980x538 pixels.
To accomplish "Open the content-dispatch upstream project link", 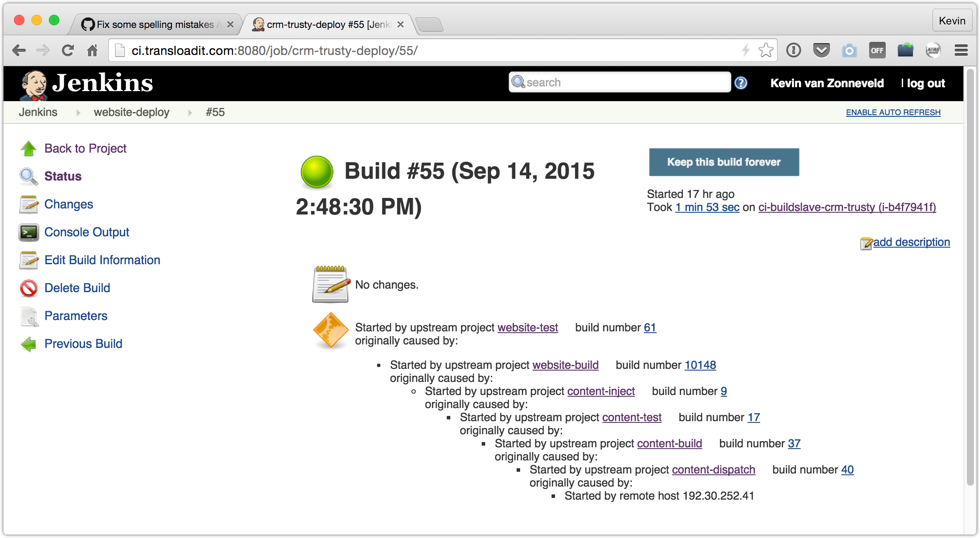I will [x=713, y=470].
